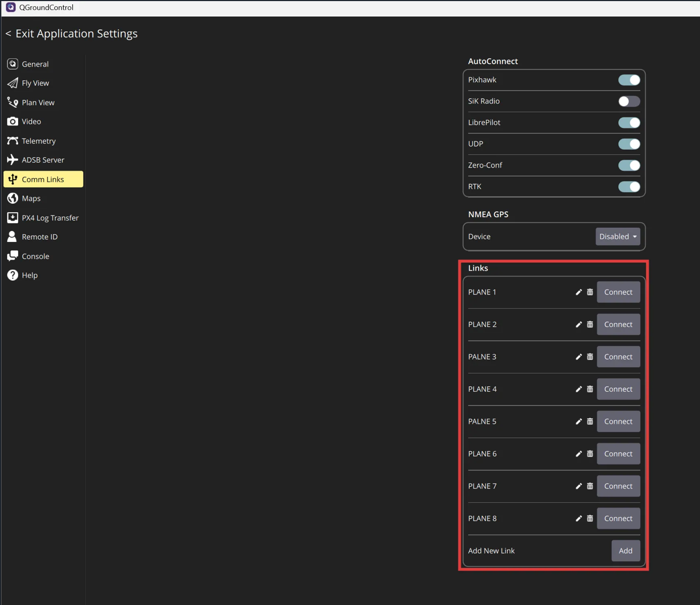Click the Telemetry icon in the sidebar
Viewport: 700px width, 605px height.
point(13,141)
